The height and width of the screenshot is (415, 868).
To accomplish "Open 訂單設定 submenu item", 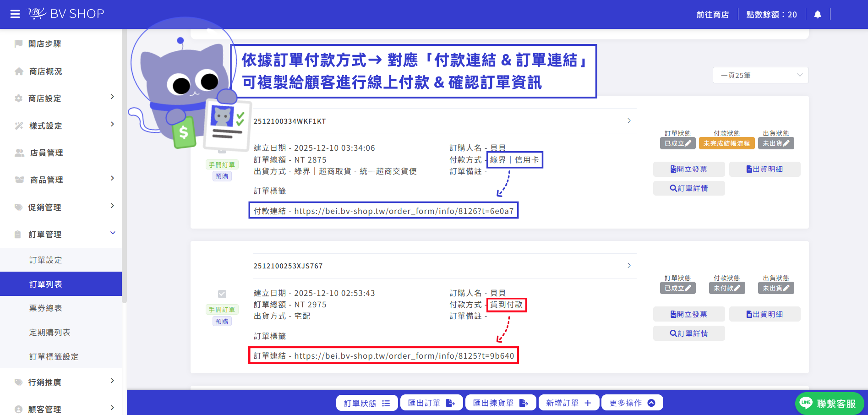I will [61, 260].
